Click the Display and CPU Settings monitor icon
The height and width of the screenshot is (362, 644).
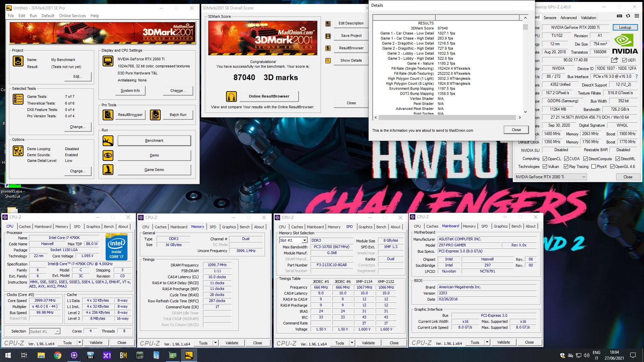pyautogui.click(x=108, y=61)
